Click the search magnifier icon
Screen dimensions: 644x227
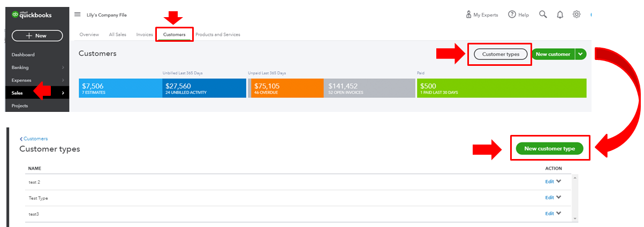pyautogui.click(x=543, y=14)
